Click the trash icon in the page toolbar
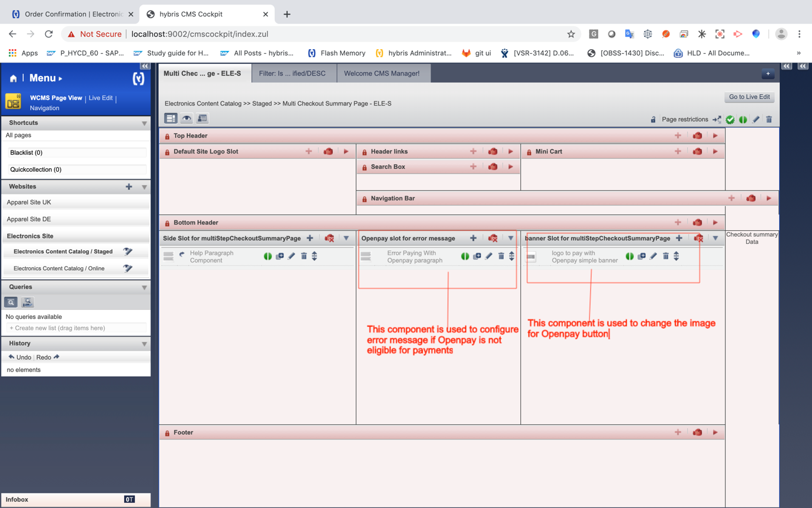This screenshot has width=812, height=508. pyautogui.click(x=769, y=120)
